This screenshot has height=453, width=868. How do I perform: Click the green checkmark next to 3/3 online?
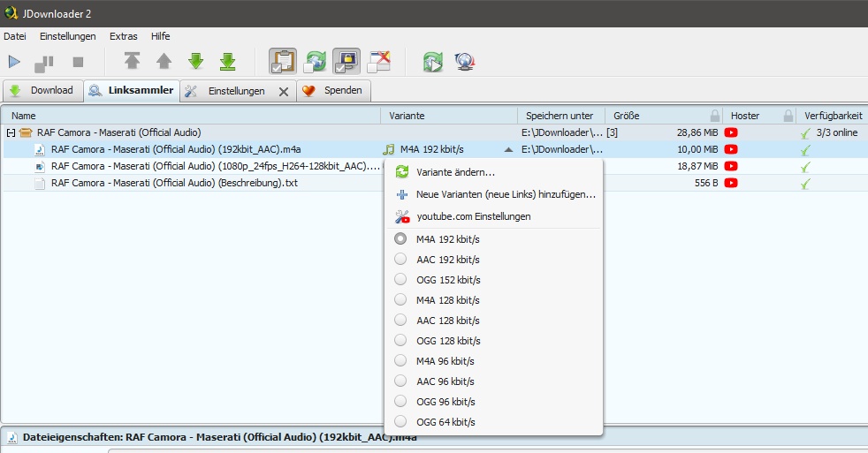pyautogui.click(x=805, y=133)
